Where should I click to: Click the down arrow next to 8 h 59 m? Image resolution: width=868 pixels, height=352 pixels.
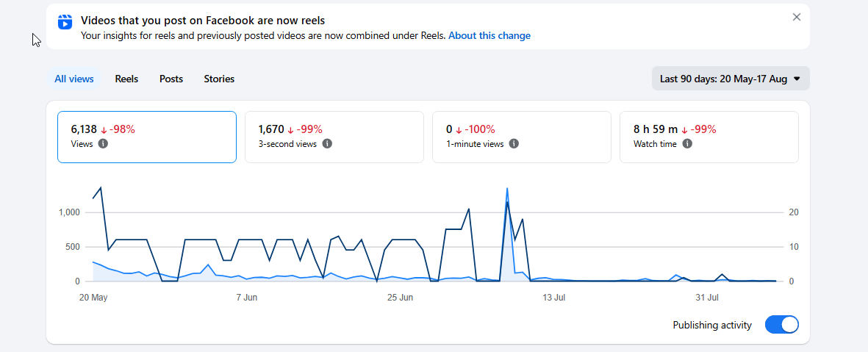685,130
